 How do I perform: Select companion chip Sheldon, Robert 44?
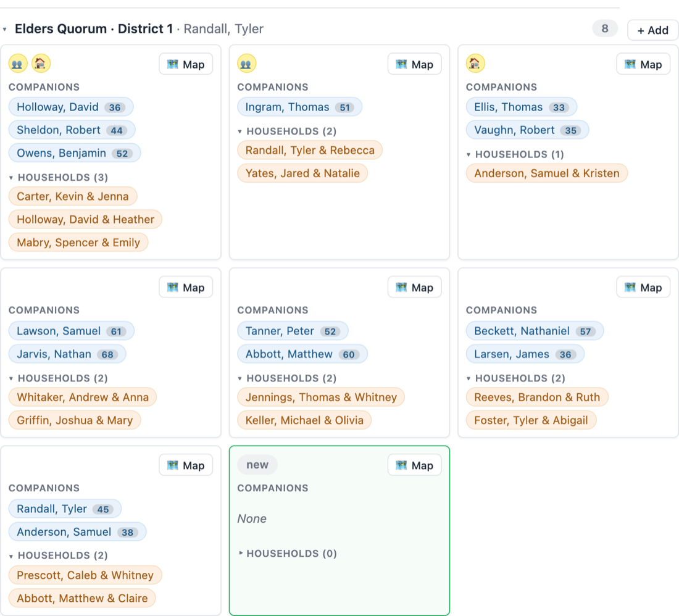[72, 130]
